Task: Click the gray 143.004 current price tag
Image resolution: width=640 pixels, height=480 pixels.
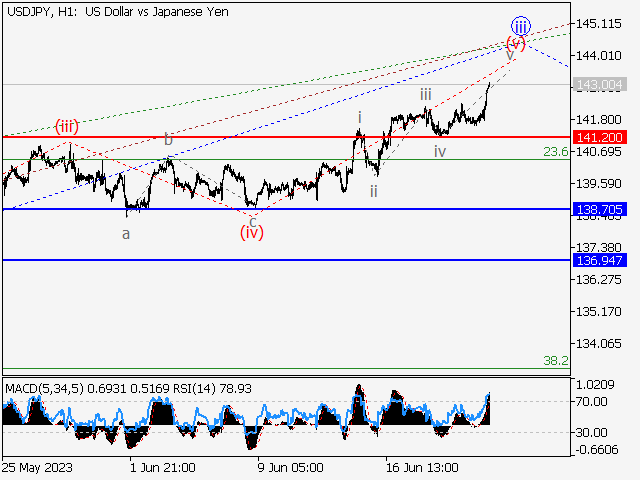Action: pyautogui.click(x=600, y=84)
